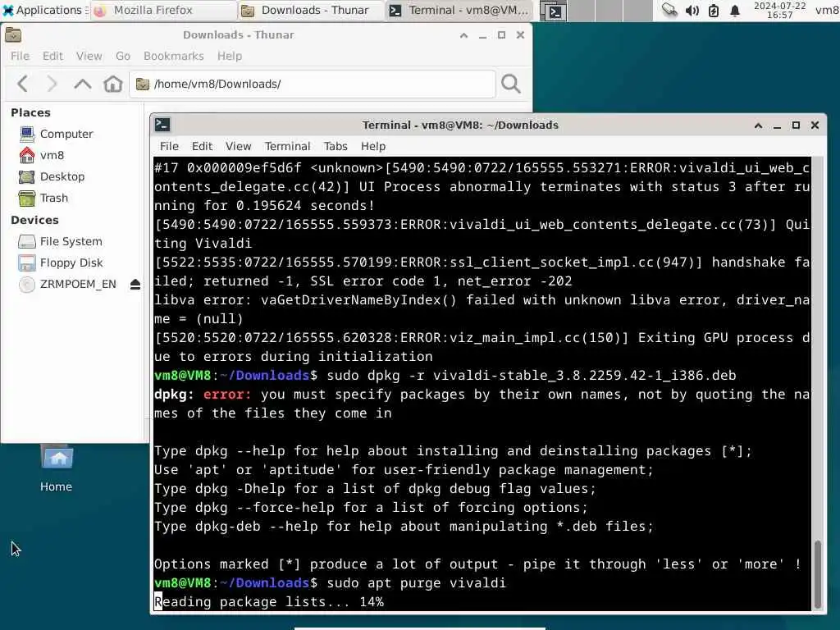The height and width of the screenshot is (630, 840).
Task: Open volume control tray icon
Action: click(692, 10)
